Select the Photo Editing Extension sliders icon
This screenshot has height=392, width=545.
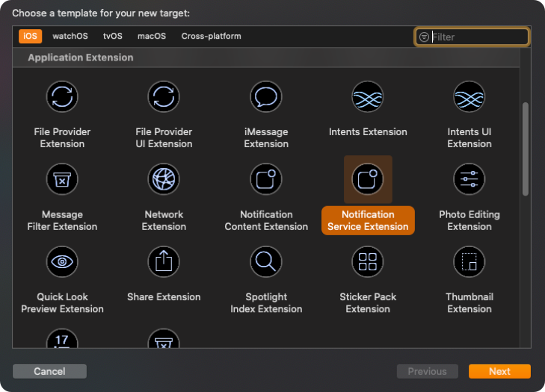[469, 179]
